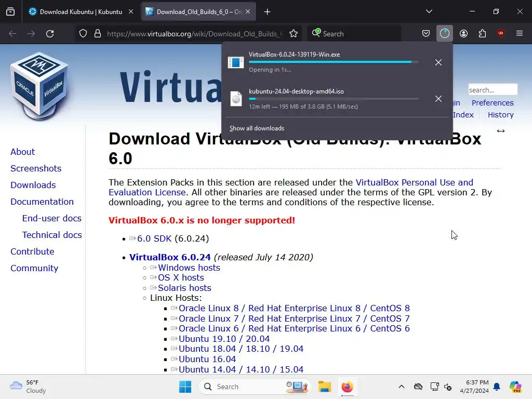
Task: Open the Contribute link
Action: pyautogui.click(x=33, y=251)
